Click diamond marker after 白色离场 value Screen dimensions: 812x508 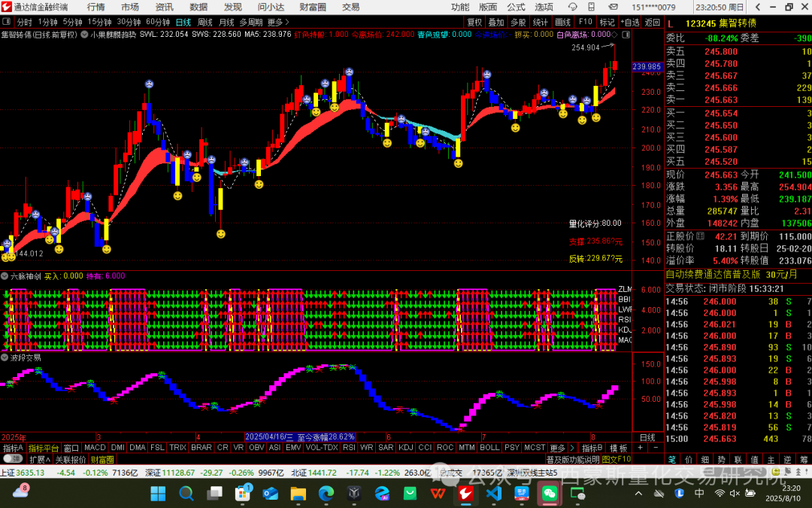614,35
